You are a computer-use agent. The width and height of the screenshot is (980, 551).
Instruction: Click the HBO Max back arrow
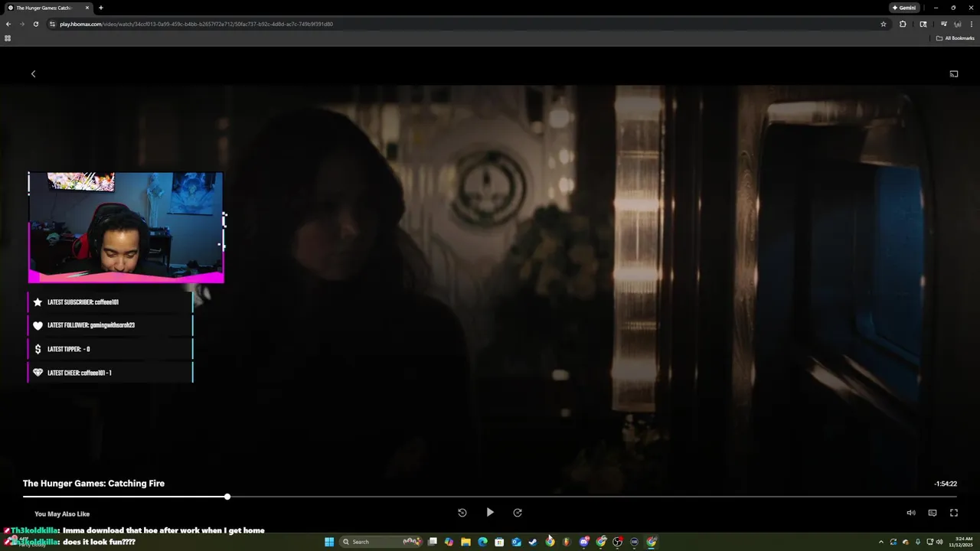click(x=33, y=73)
